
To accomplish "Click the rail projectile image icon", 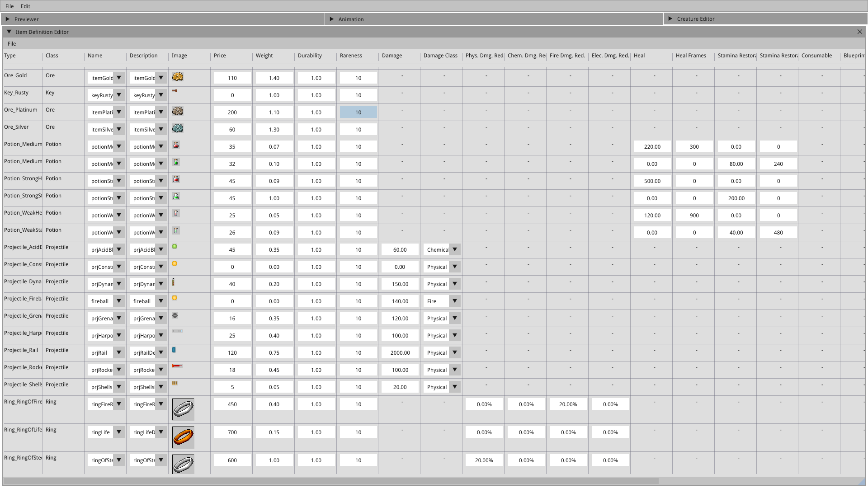I will pos(174,350).
